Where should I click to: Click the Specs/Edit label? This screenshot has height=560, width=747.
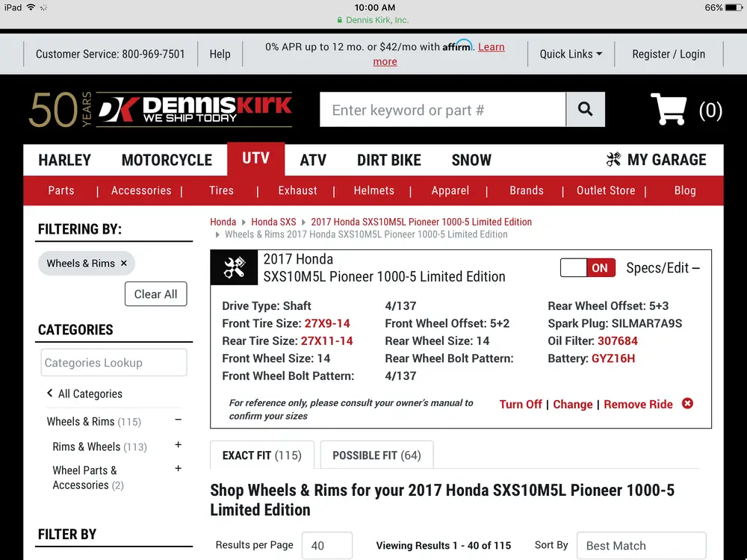(657, 268)
